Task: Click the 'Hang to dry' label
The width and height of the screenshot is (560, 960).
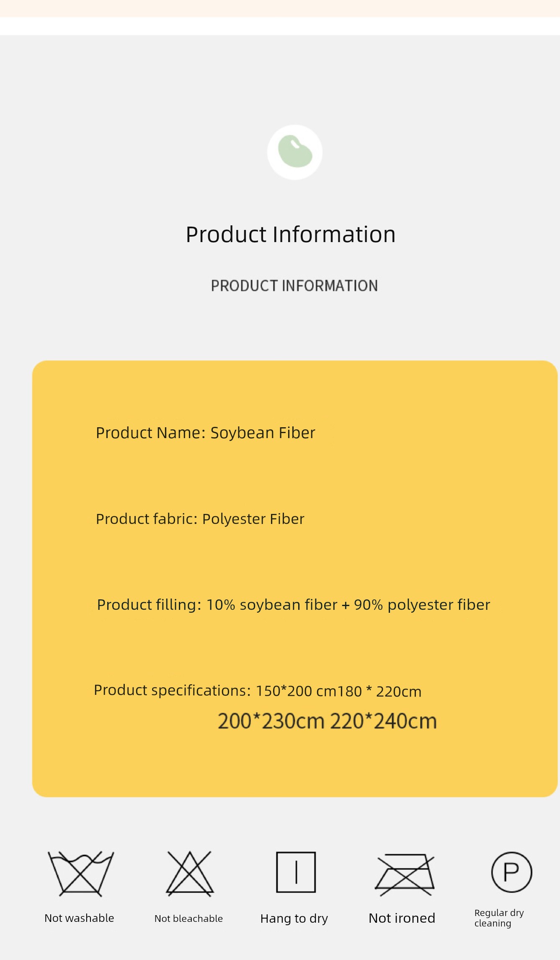Action: click(294, 919)
